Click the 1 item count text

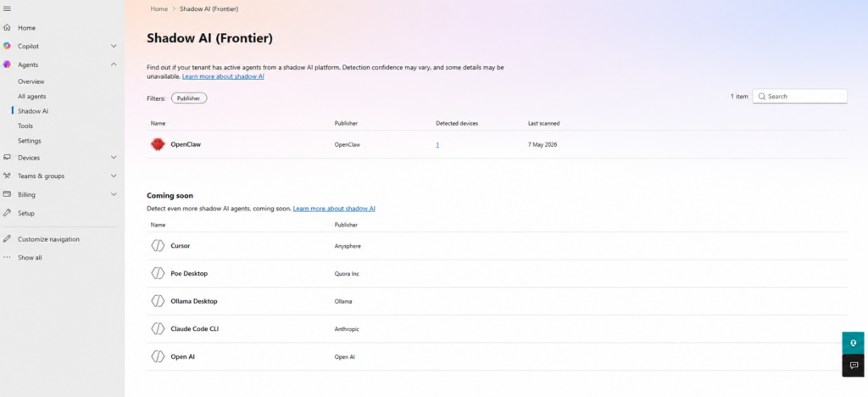click(739, 97)
